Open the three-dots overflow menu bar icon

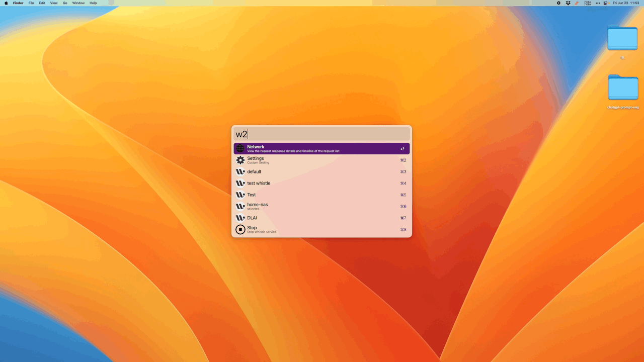tap(598, 3)
